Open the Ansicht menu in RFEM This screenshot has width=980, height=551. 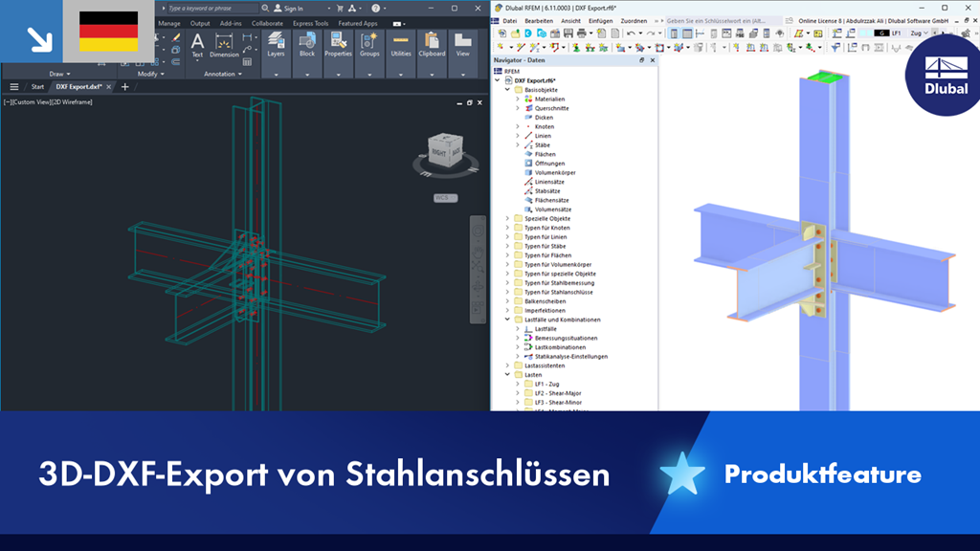pos(570,21)
